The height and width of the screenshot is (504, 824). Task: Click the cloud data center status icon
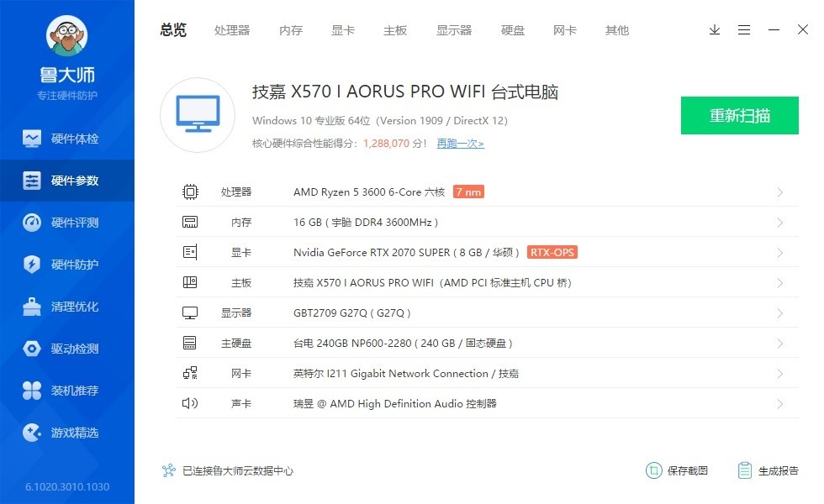(168, 470)
